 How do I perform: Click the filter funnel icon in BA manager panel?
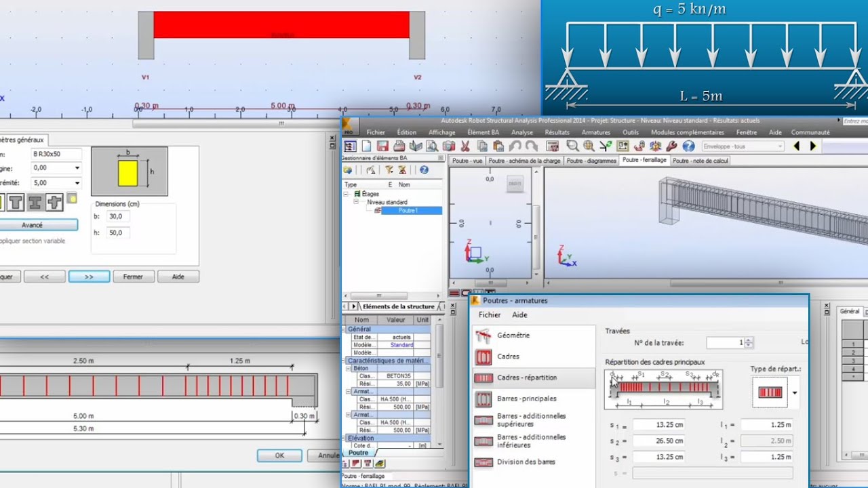click(389, 170)
